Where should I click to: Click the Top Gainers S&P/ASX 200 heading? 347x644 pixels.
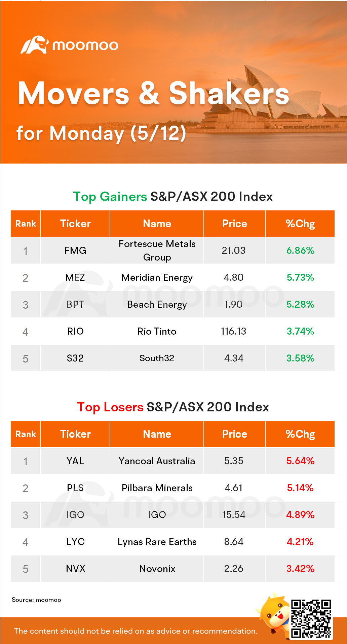[173, 197]
